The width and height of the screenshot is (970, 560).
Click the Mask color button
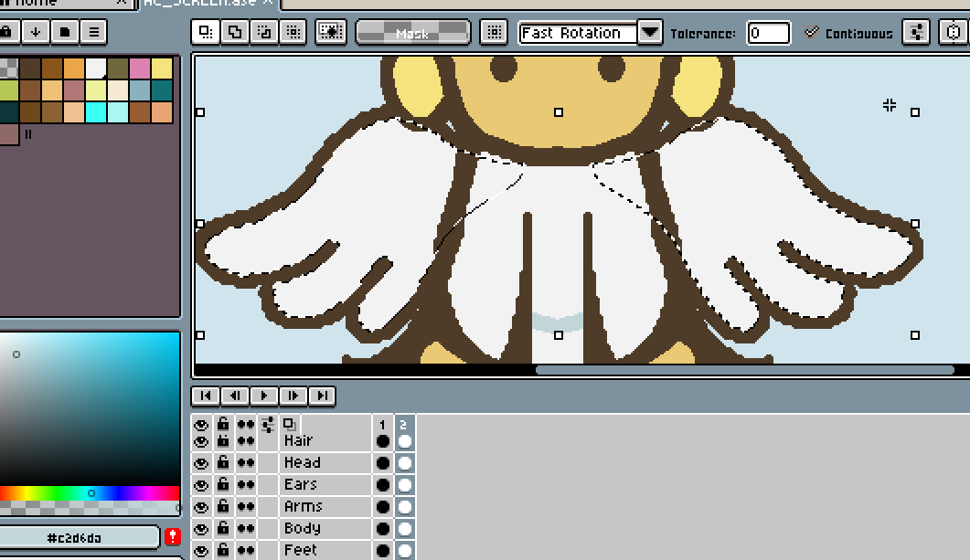[412, 33]
